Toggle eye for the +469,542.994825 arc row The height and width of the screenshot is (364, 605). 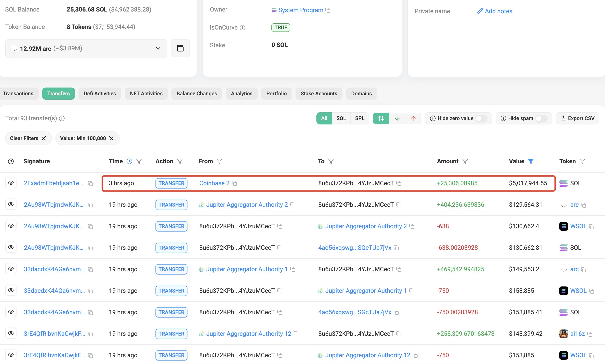tap(11, 269)
